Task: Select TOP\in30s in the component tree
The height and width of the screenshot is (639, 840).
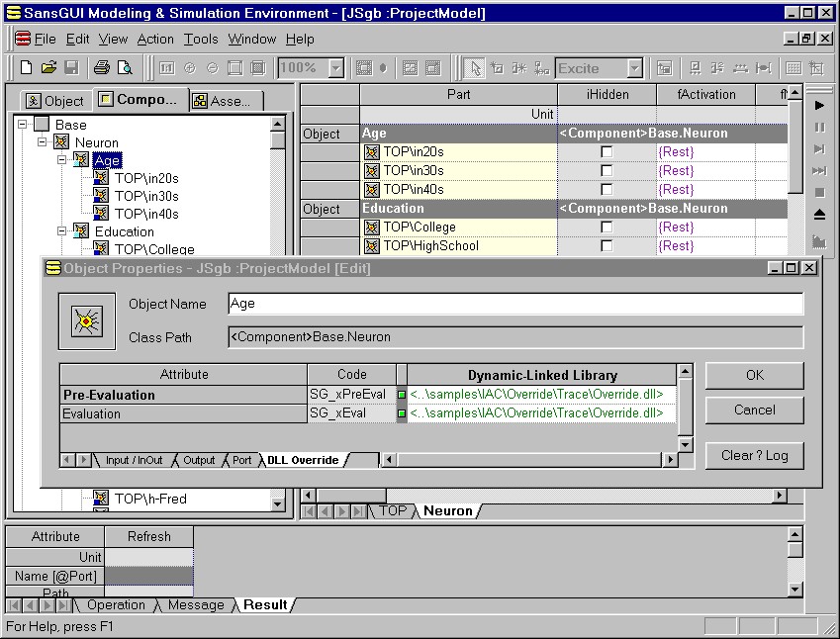Action: [146, 196]
